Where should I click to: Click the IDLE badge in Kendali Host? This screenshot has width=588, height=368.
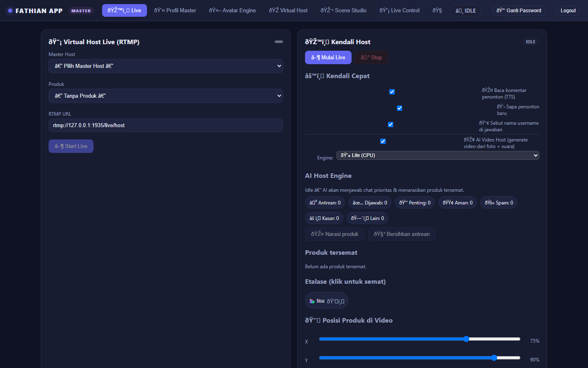click(x=530, y=42)
